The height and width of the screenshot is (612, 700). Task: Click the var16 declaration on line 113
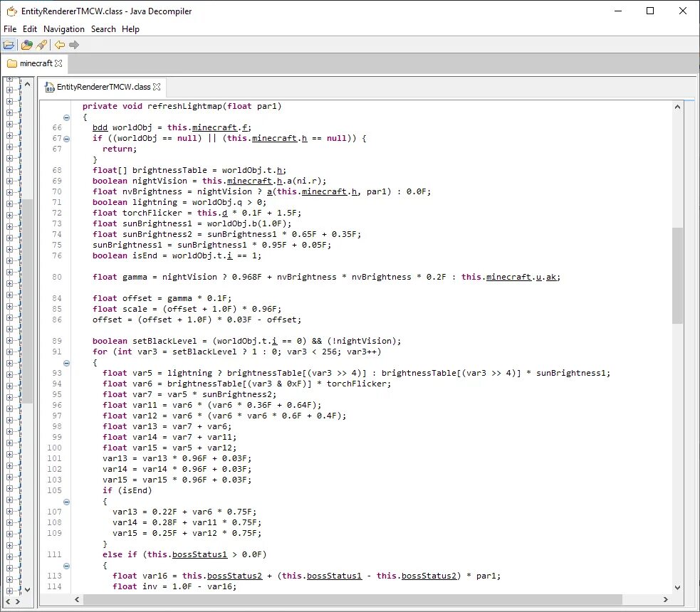[x=155, y=576]
